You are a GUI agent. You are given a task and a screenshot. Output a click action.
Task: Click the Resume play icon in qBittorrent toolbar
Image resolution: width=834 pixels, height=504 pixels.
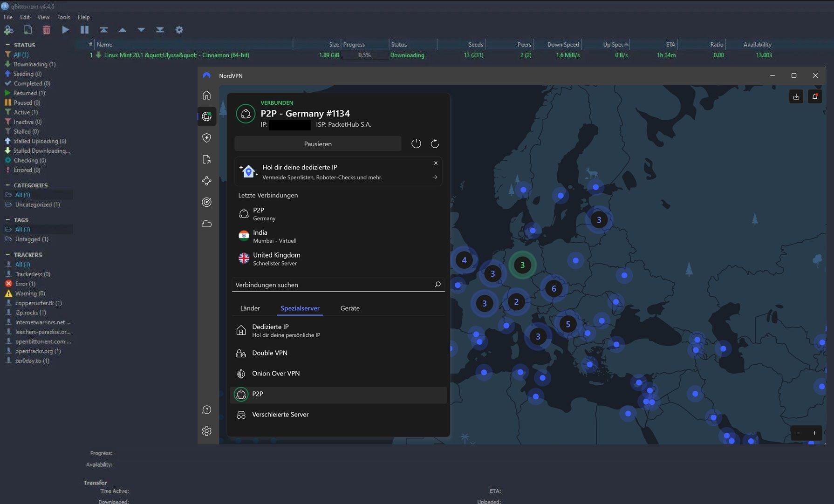click(x=66, y=30)
